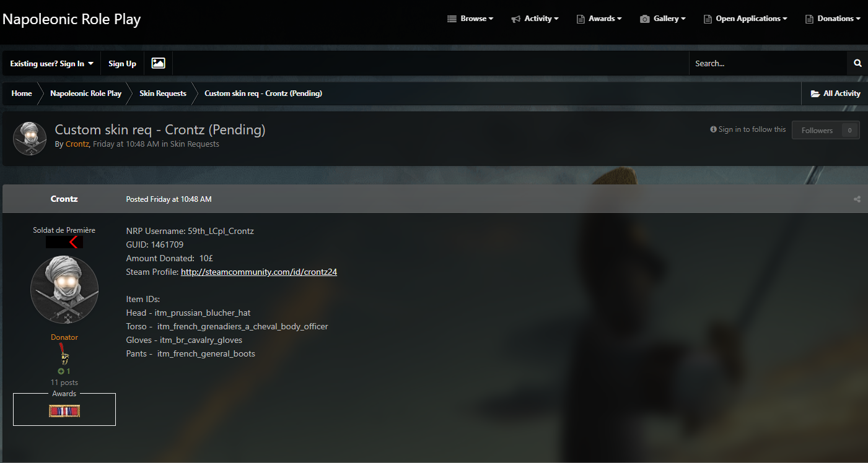This screenshot has height=463, width=868.
Task: Click the Napoleonic Role Play site title
Action: coord(72,19)
